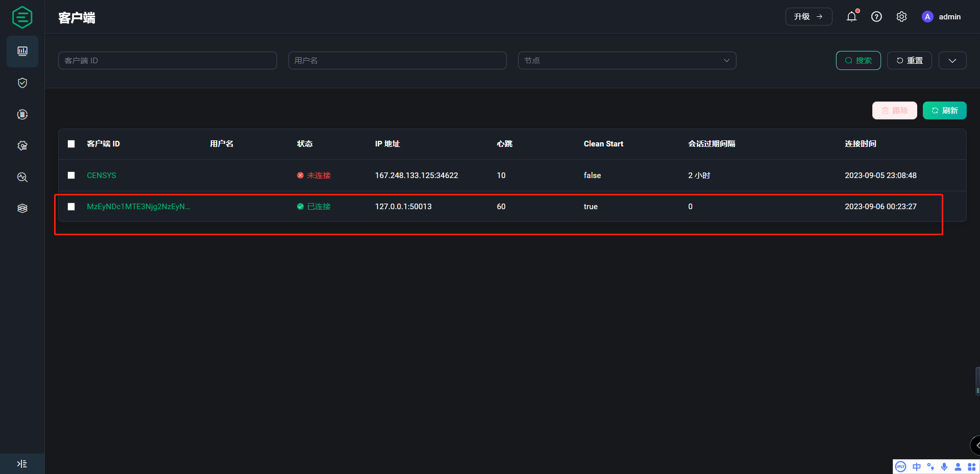Check the CENSYS client row checkbox
This screenshot has height=474, width=980.
(71, 175)
